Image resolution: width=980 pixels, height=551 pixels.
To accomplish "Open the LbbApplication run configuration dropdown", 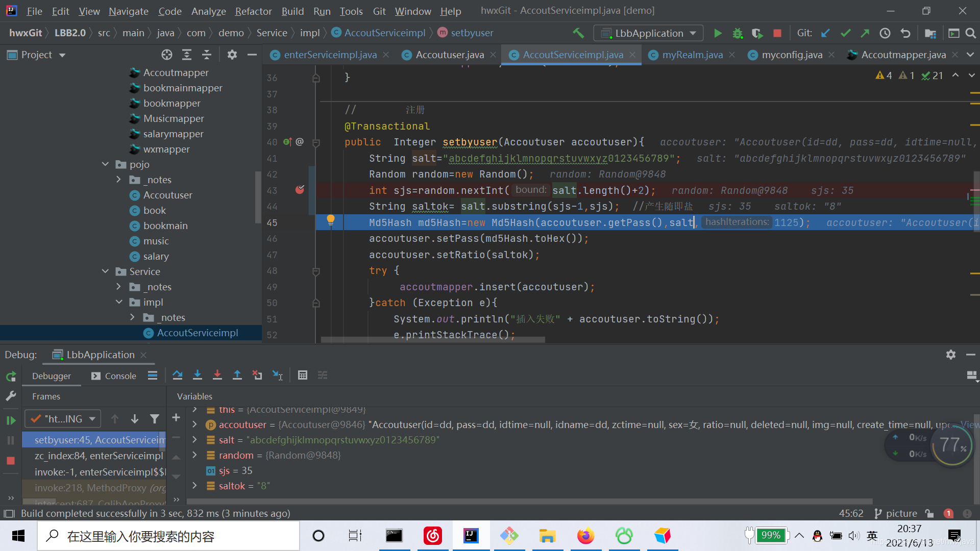I will point(648,33).
